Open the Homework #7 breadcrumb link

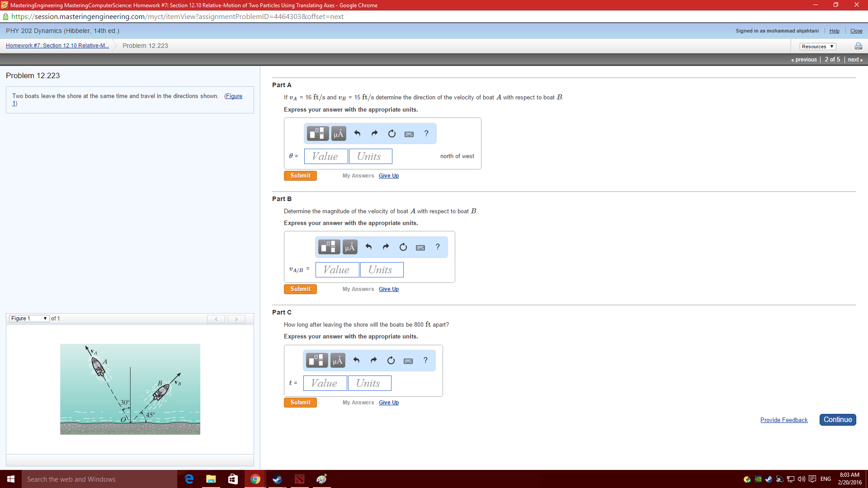[x=57, y=46]
